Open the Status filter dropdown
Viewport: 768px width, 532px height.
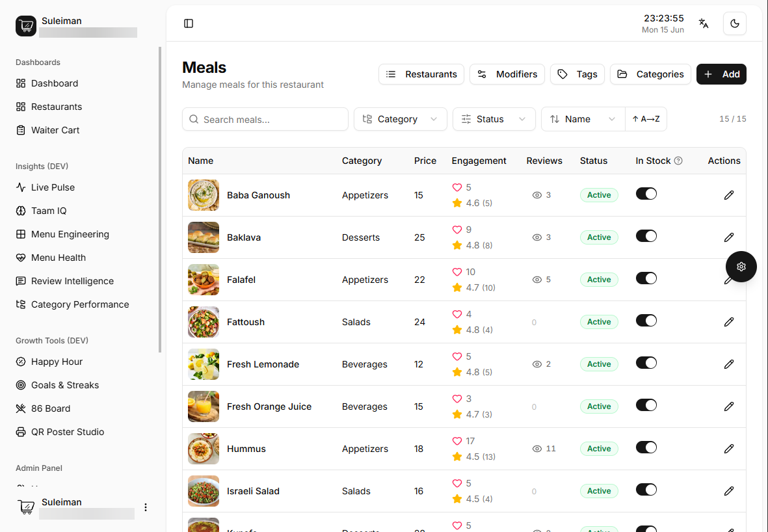494,119
